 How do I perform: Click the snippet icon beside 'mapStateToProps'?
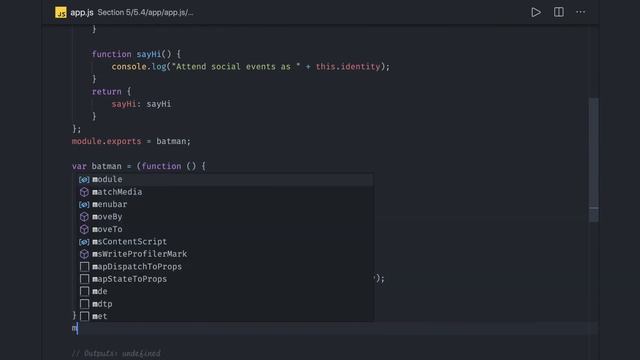pos(84,279)
